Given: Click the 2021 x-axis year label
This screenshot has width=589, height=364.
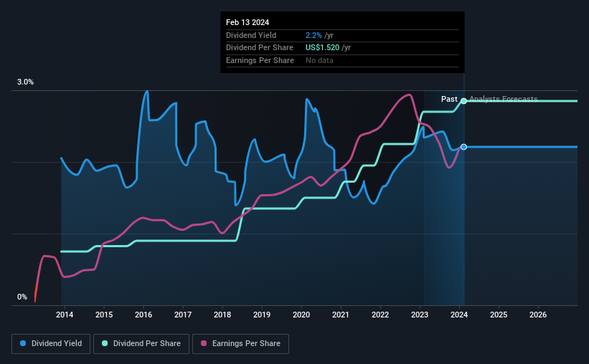Looking at the screenshot, I should pyautogui.click(x=341, y=315).
